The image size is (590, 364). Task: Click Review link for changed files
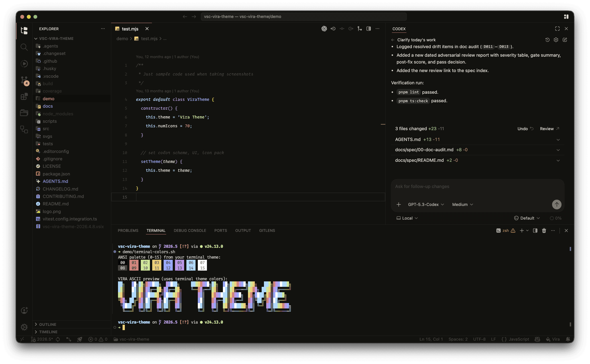549,129
